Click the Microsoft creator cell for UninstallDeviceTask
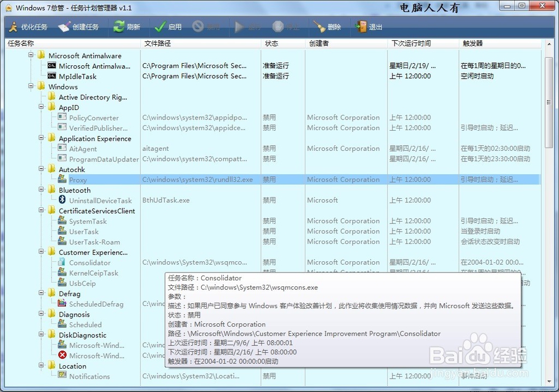This screenshot has width=559, height=392. pyautogui.click(x=323, y=200)
